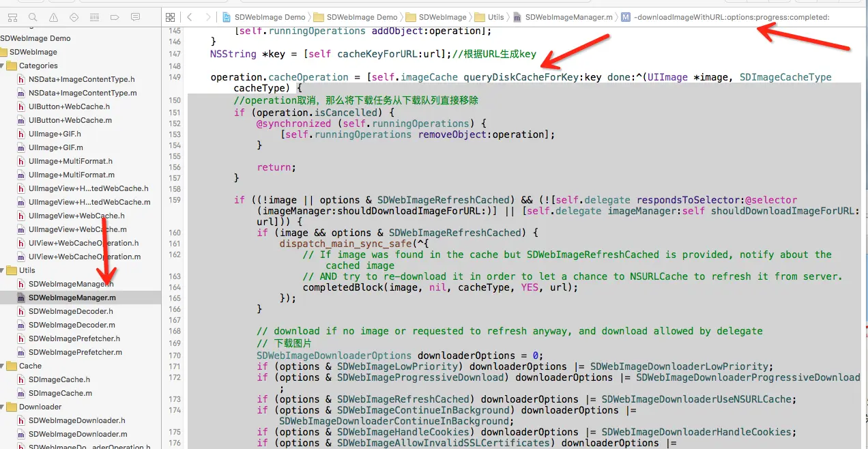The image size is (868, 449).
Task: Select the SDWebImage folder in navigator
Action: [x=33, y=52]
